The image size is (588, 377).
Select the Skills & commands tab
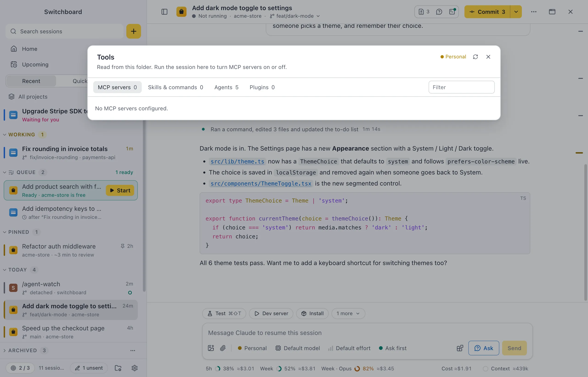175,87
